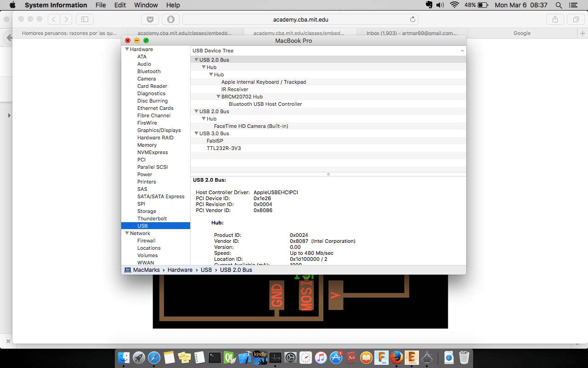Screen dimensions: 588x368
Task: Collapse the Hardware section in sidebar
Action: [127, 49]
